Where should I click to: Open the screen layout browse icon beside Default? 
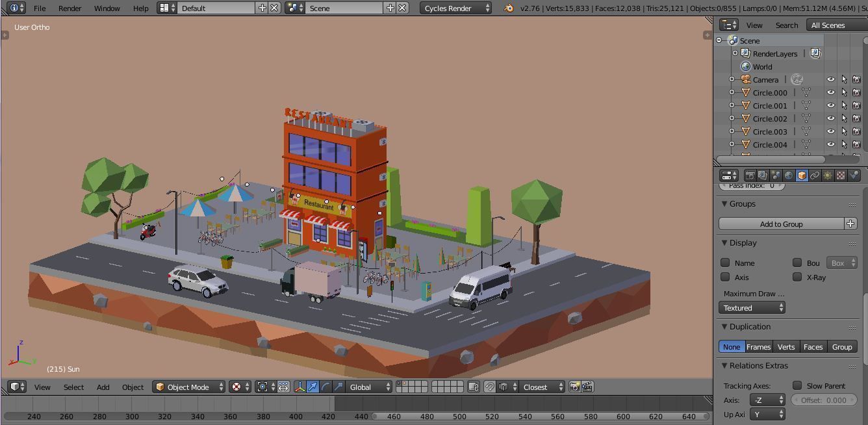click(x=167, y=8)
